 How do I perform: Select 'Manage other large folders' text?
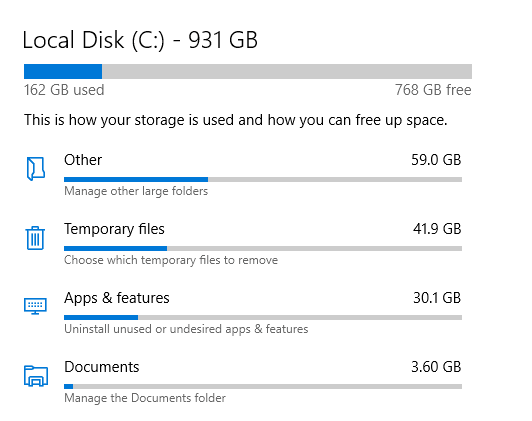click(x=136, y=191)
